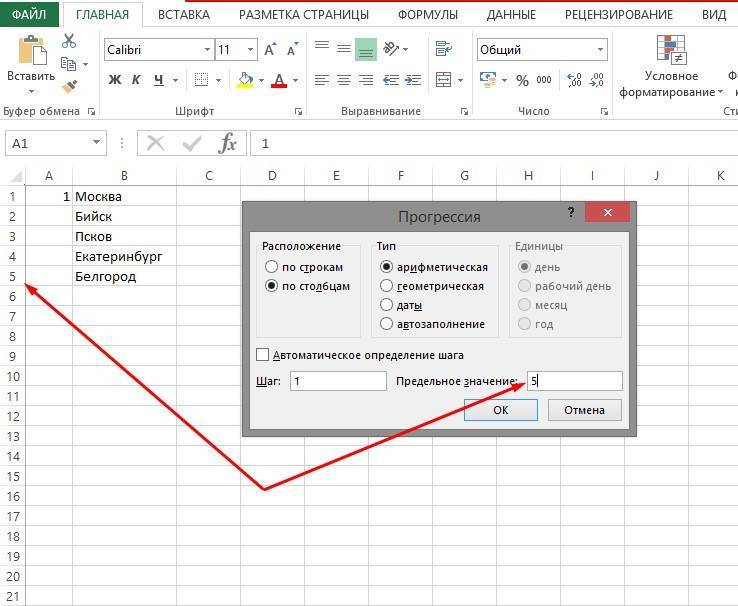Screen dimensions: 738x606
Task: Choose 'геометрическая' progression type
Action: coord(386,286)
